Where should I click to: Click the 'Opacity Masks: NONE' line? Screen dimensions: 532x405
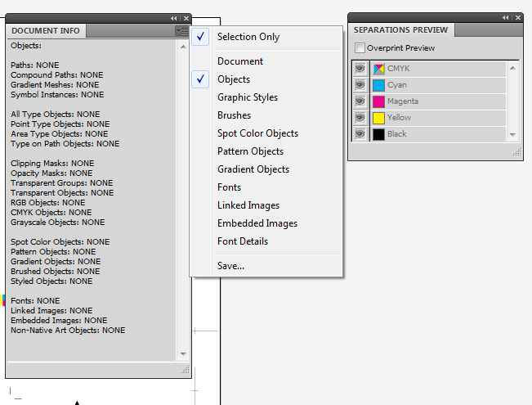[x=51, y=173]
